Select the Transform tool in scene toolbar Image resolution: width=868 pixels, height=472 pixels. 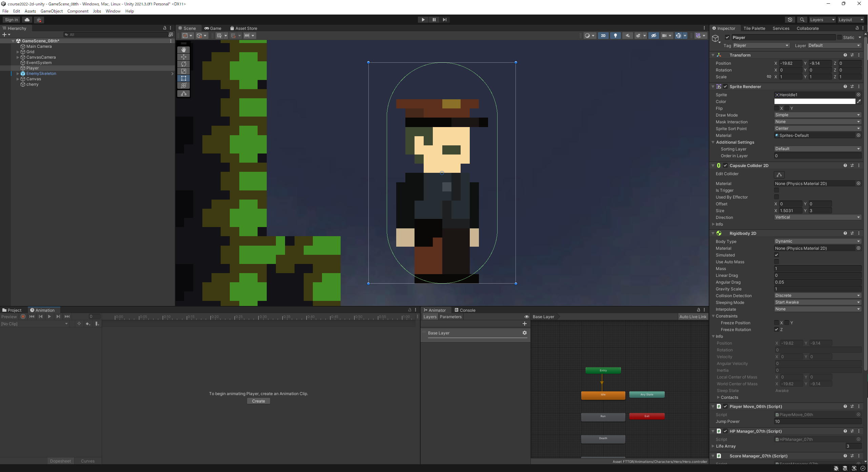click(183, 85)
